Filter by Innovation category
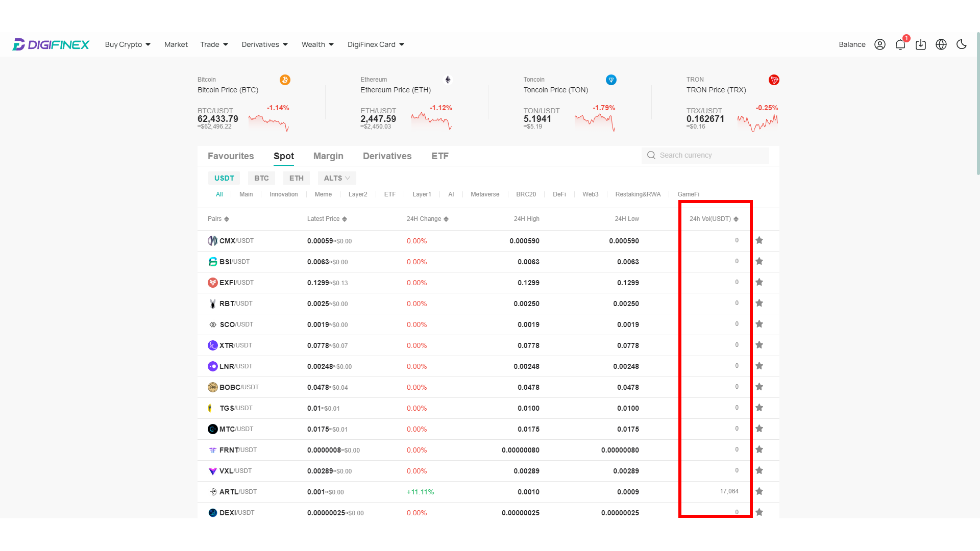980x551 pixels. tap(284, 194)
